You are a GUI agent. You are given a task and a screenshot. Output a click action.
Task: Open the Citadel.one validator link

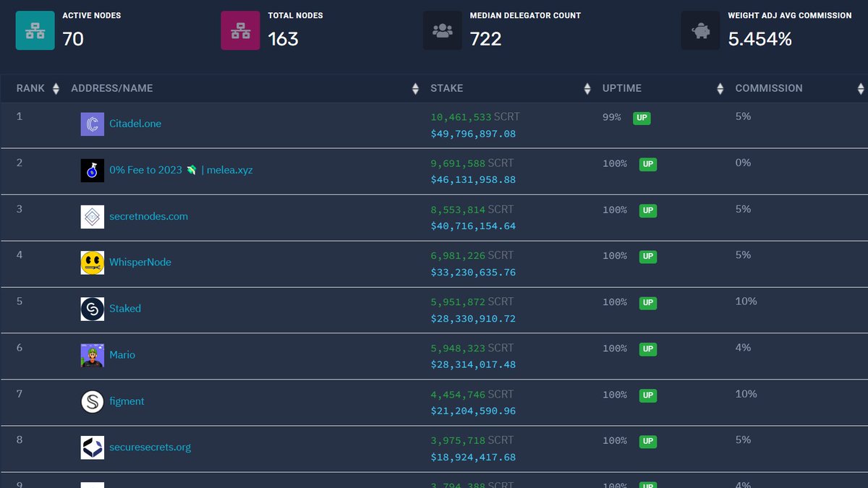pos(135,124)
